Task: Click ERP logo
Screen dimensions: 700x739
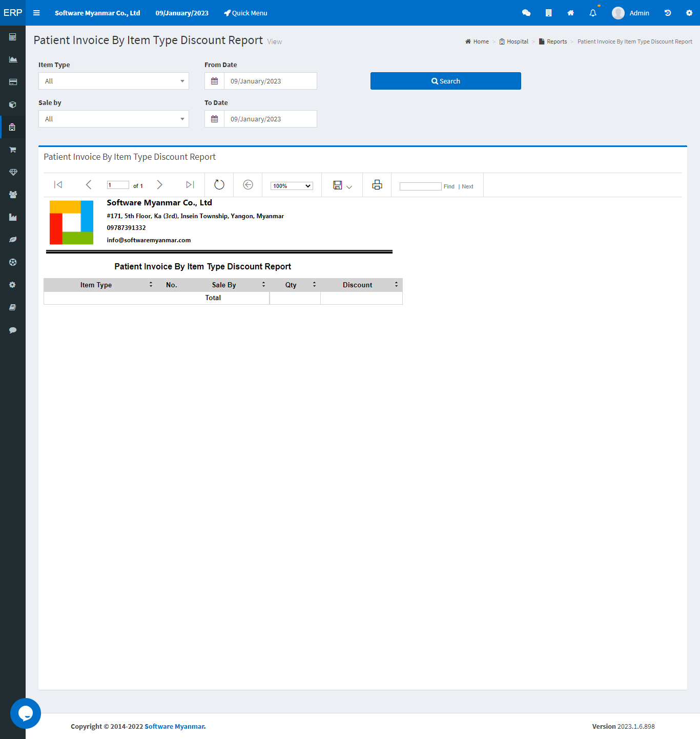Action: click(x=13, y=13)
